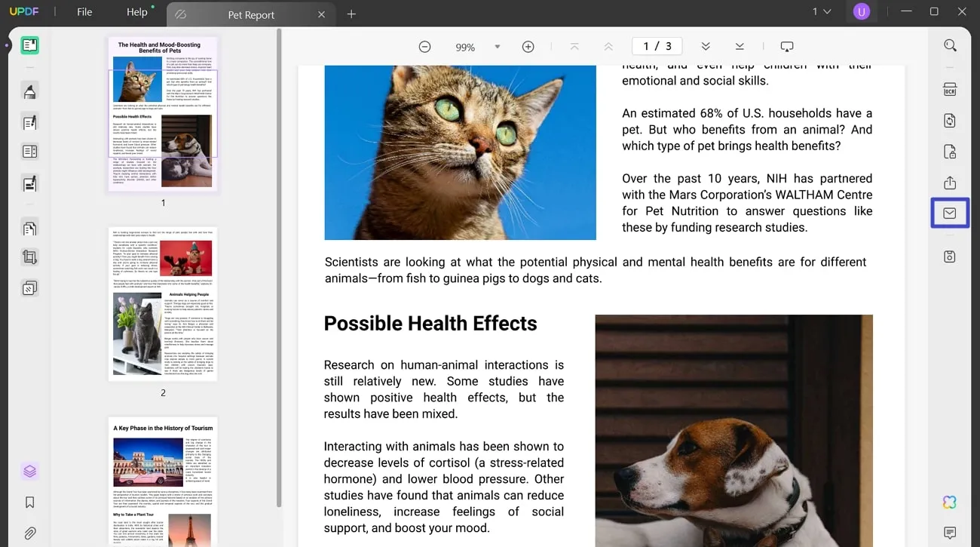980x547 pixels.
Task: Open the form and sign tool icon
Action: click(30, 183)
